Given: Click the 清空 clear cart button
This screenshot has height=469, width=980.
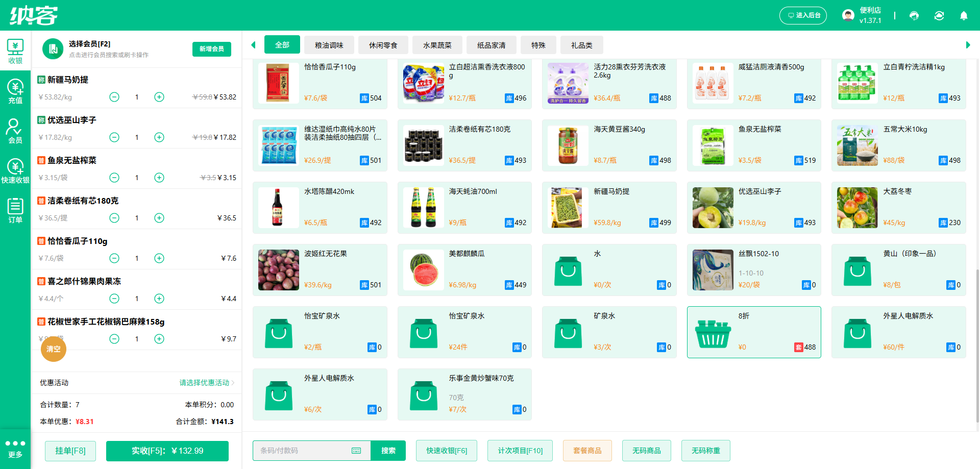Looking at the screenshot, I should 54,349.
